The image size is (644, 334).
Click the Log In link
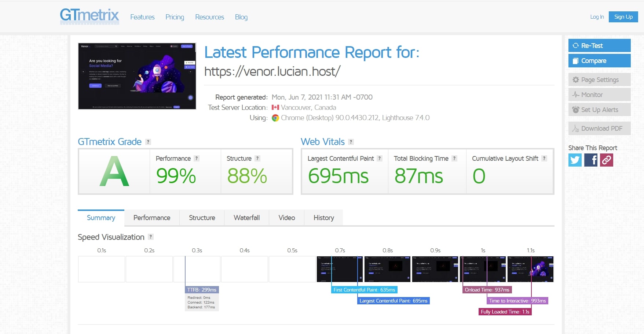(x=597, y=17)
